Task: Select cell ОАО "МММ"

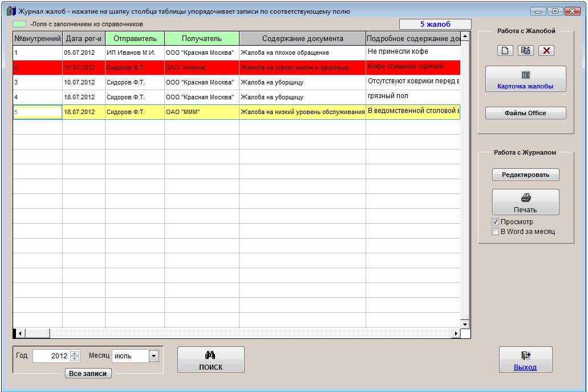Action: point(202,112)
